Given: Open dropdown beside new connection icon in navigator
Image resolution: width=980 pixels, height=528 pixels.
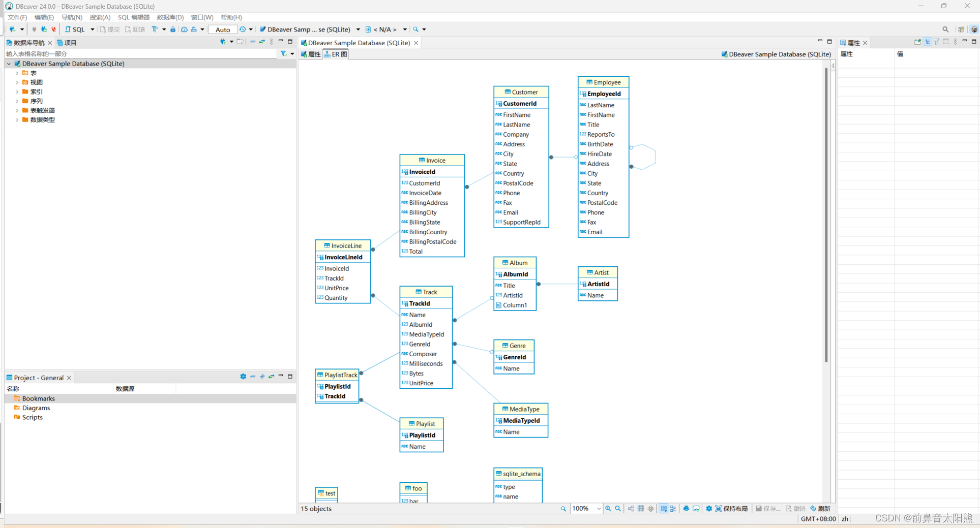Looking at the screenshot, I should (x=231, y=42).
